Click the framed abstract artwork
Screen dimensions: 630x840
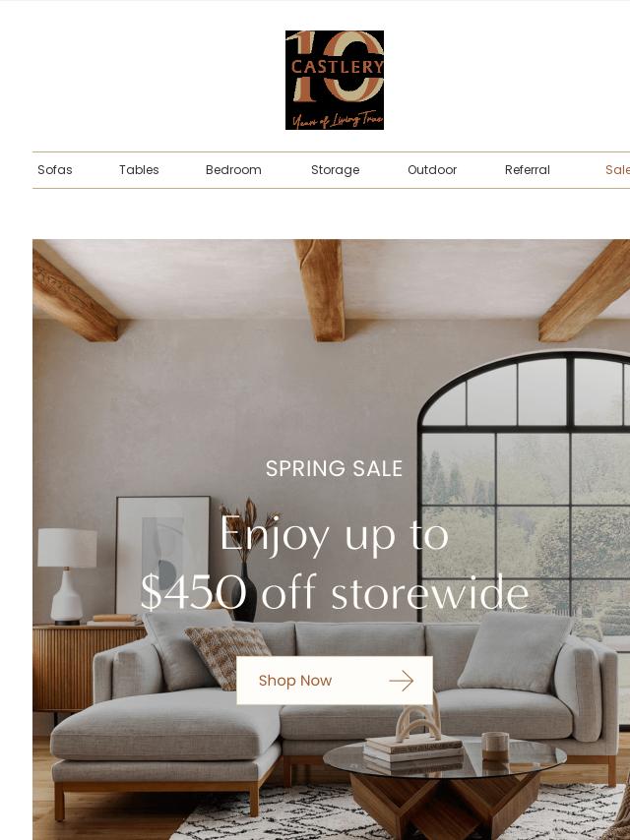click(163, 556)
